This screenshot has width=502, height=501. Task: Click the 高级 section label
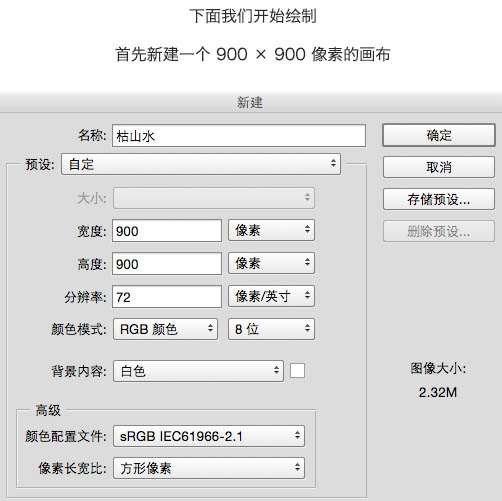coord(48,410)
